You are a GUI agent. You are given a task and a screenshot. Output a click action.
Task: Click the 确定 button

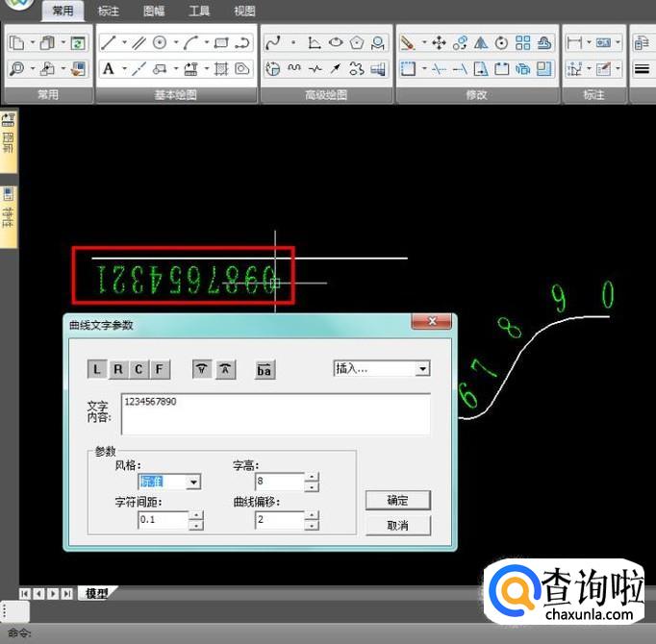click(398, 500)
